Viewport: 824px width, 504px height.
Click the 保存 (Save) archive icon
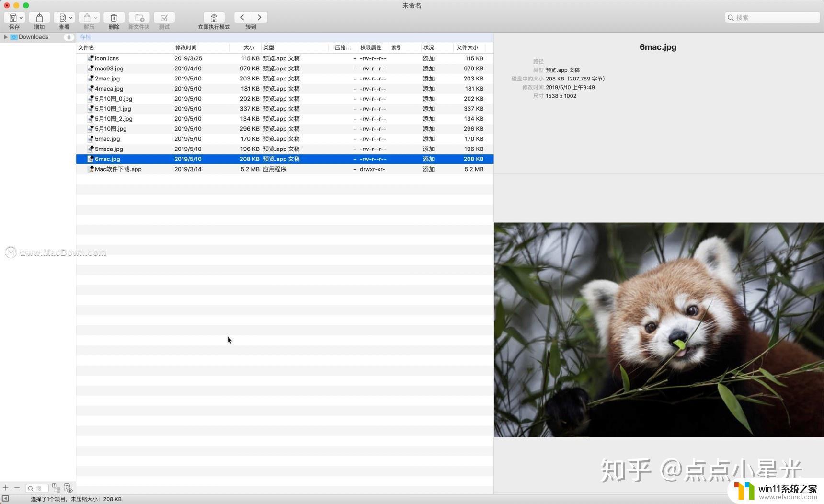click(12, 18)
